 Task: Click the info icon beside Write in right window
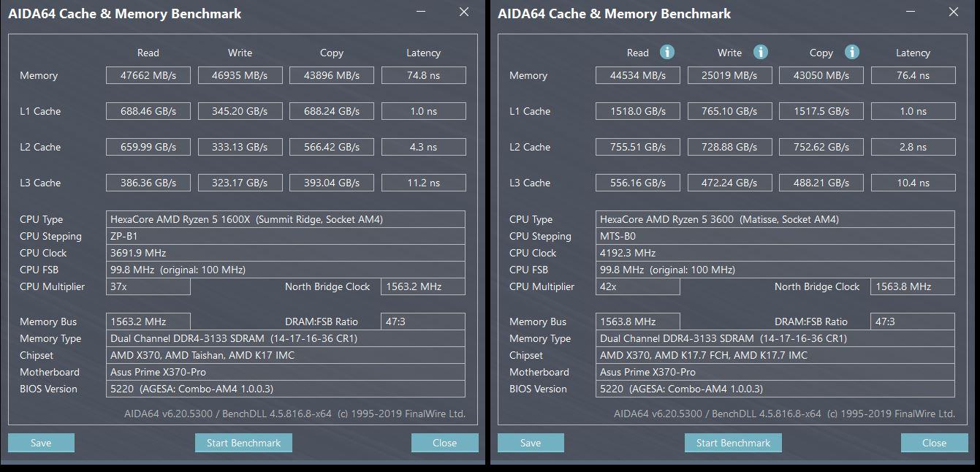(760, 52)
